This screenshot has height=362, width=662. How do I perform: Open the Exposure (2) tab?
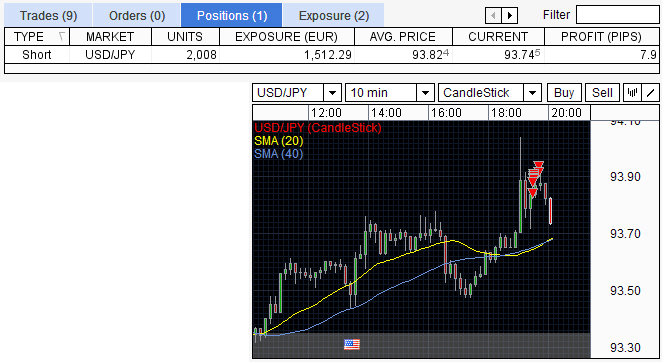(x=334, y=16)
